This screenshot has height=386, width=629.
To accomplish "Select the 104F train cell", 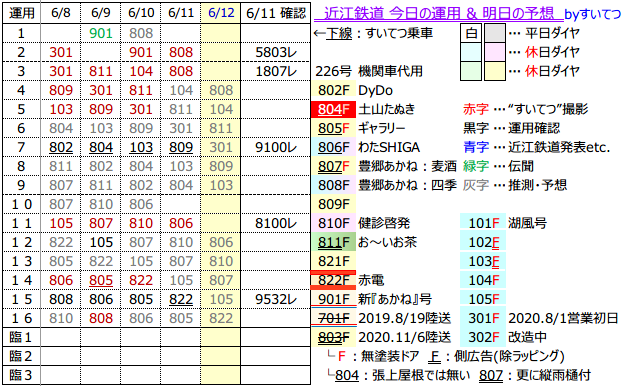I will click(x=483, y=280).
